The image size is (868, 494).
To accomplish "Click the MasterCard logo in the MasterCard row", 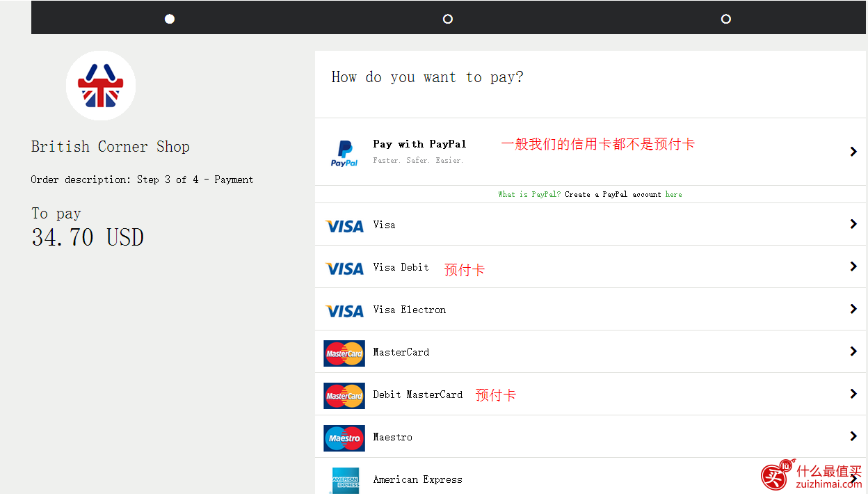I will [344, 353].
